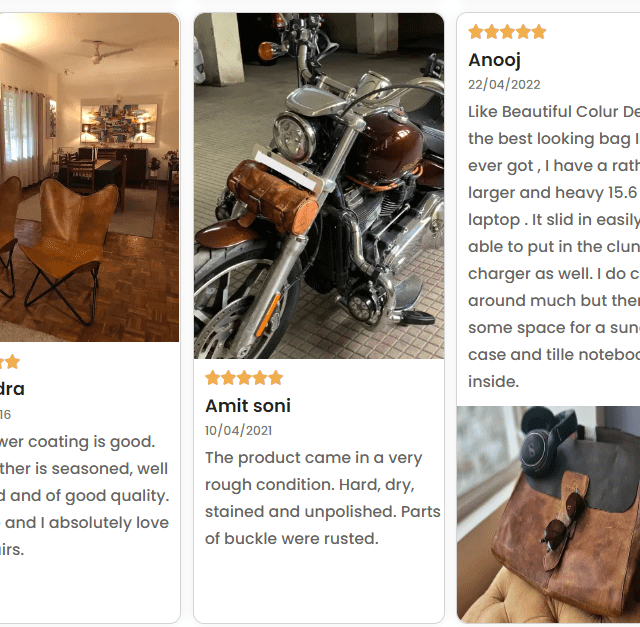Click the last star in Anooj's rating
640x627 pixels.
[x=538, y=32]
